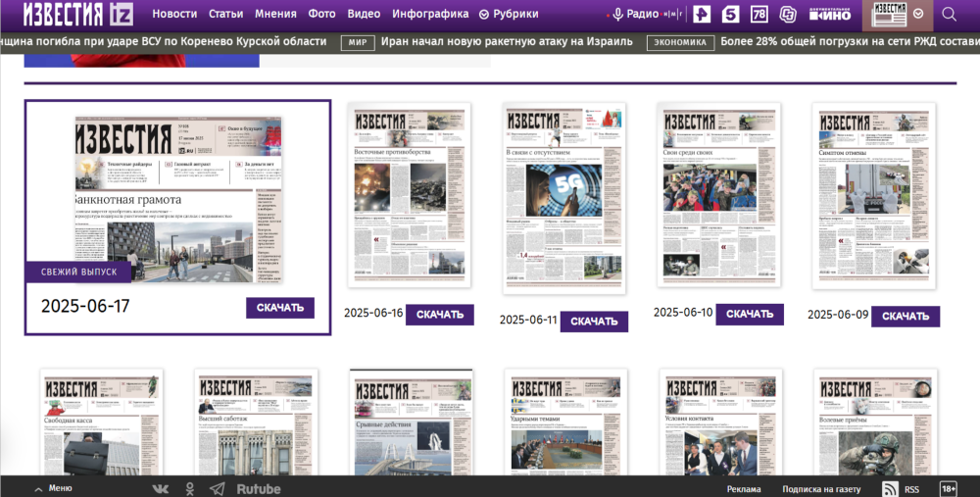Click the МИР ticker category tag

(358, 42)
